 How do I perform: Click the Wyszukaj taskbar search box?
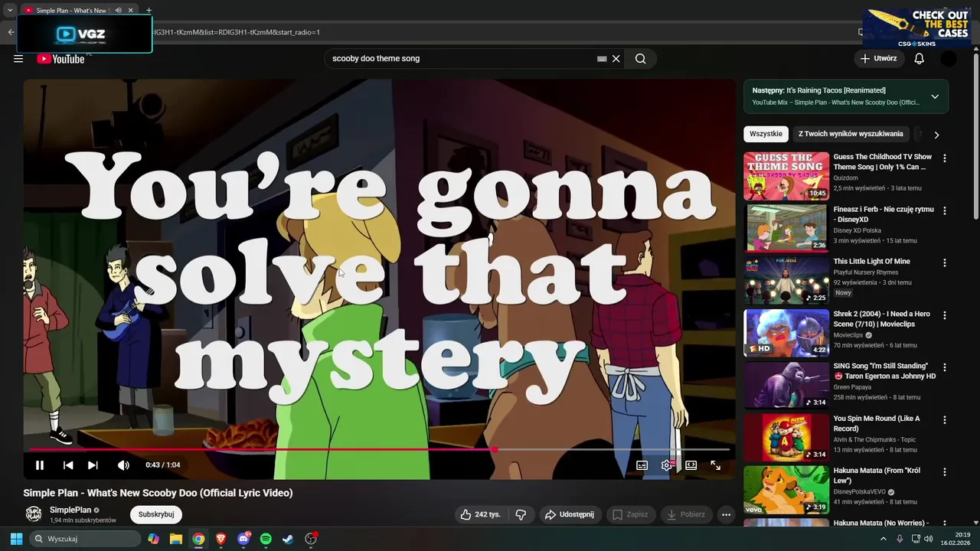(85, 539)
